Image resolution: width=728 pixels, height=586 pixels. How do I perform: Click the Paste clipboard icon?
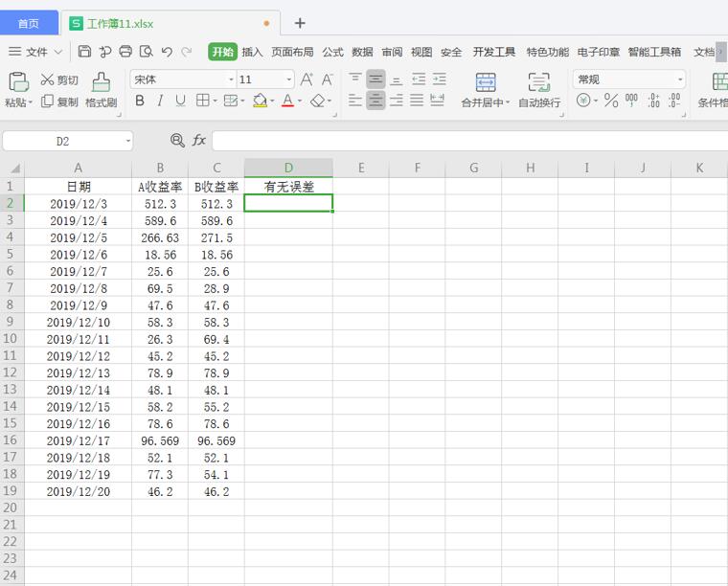18,81
